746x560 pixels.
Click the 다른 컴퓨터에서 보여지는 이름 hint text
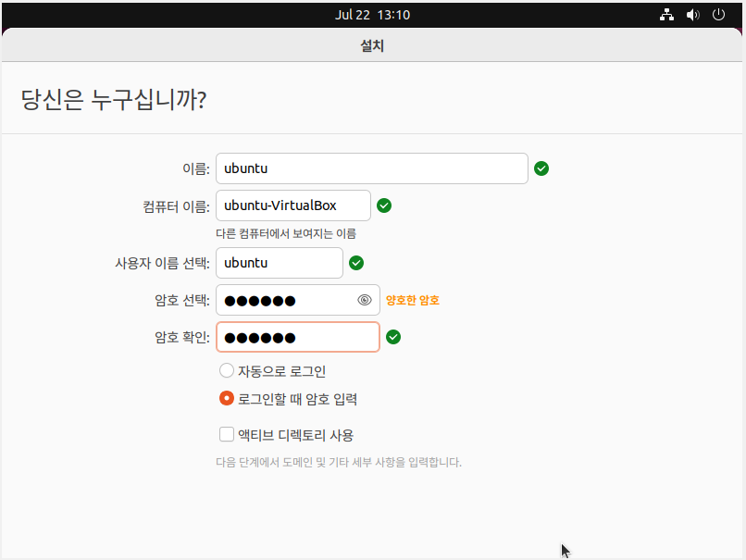pos(286,233)
